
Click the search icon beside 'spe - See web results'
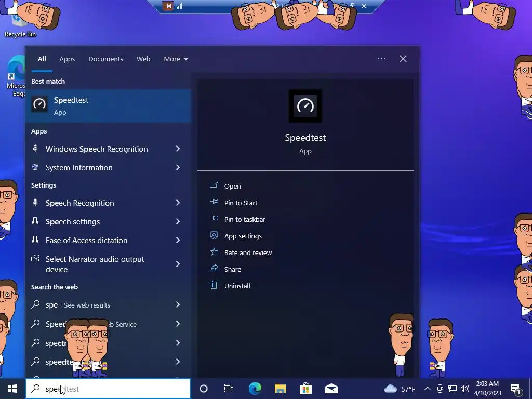(x=35, y=304)
